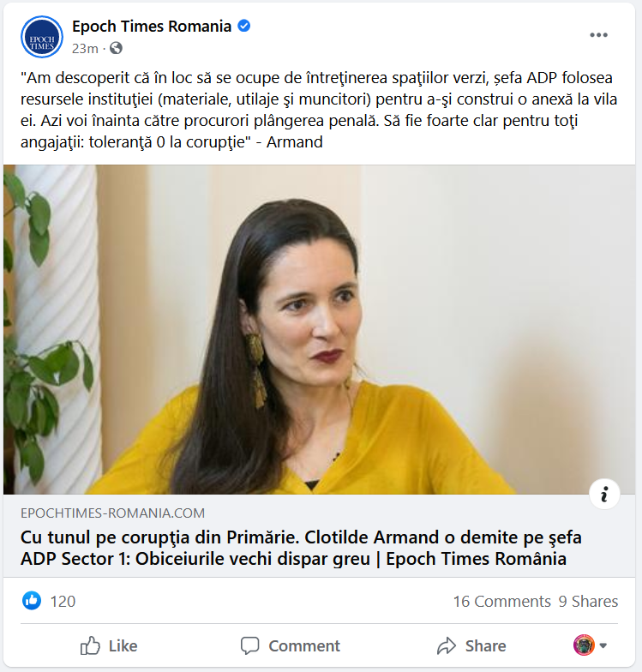Open the Epoch Times Romania page name
The height and width of the screenshot is (672, 642).
tap(152, 26)
